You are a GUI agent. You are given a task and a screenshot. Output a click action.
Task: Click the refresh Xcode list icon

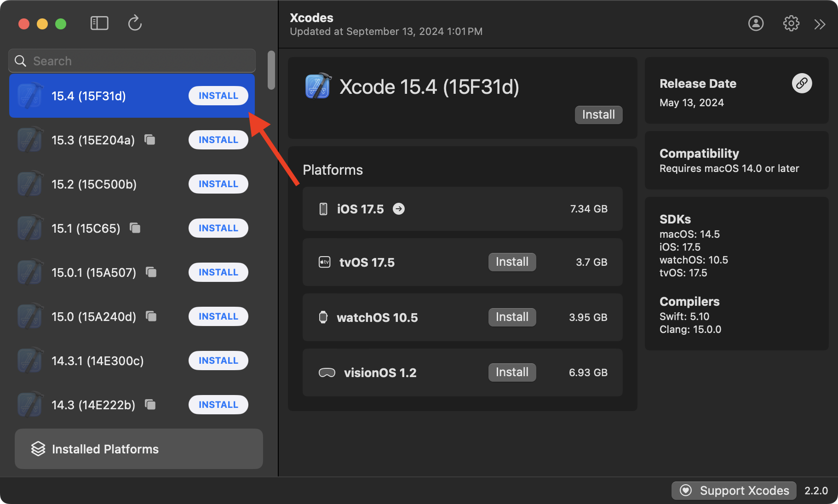(134, 23)
